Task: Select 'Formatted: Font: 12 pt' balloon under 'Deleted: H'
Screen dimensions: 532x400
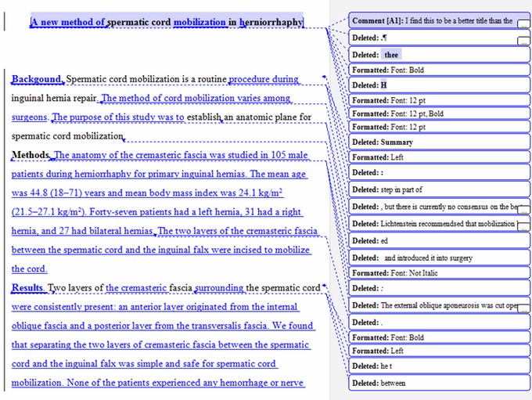Action: [x=439, y=100]
